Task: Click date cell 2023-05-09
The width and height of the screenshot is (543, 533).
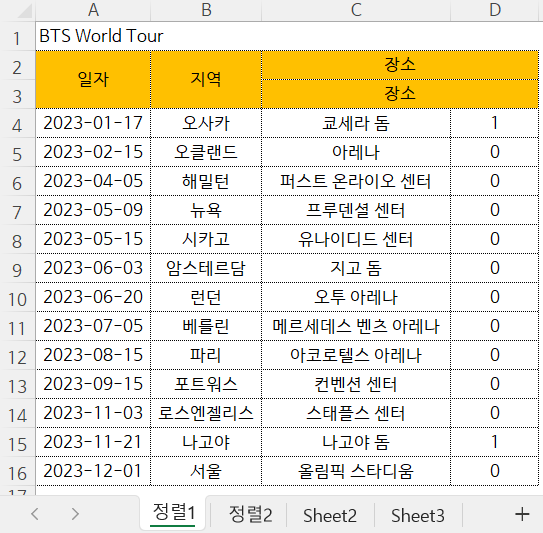Action: (x=93, y=210)
